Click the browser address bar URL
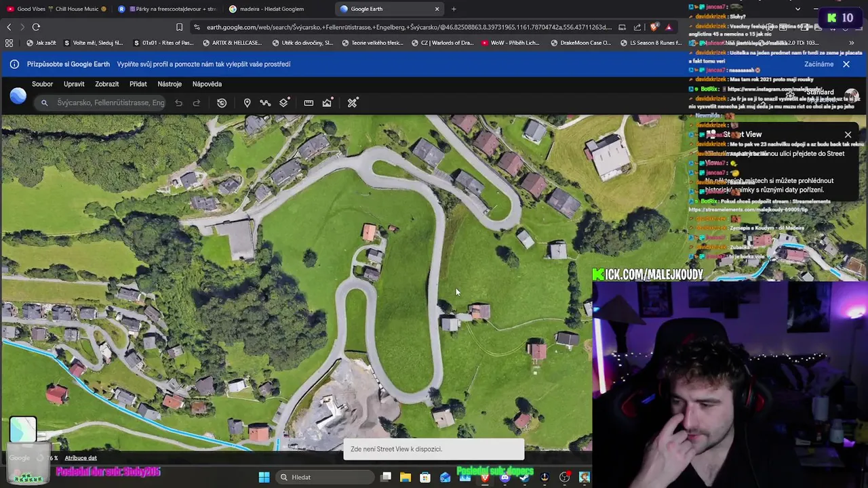 click(409, 27)
